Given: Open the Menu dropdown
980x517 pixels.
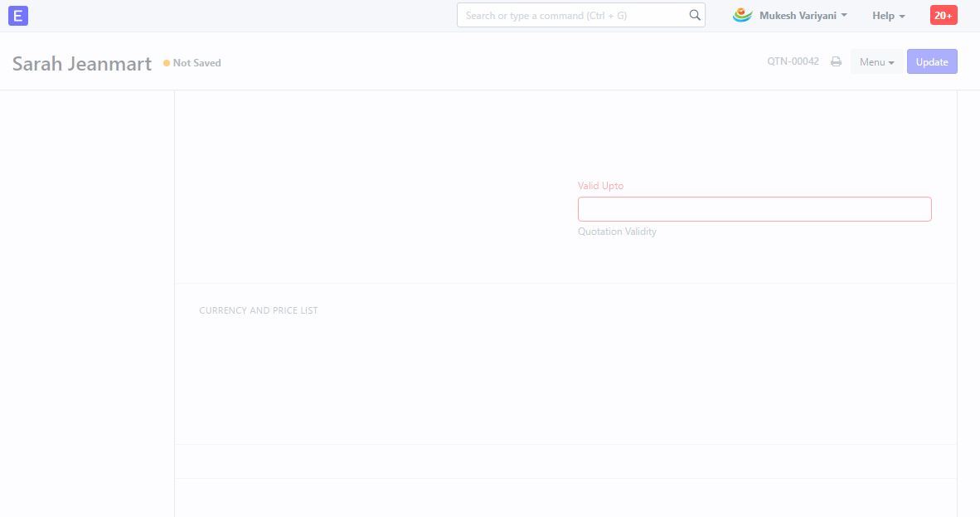Looking at the screenshot, I should [876, 61].
